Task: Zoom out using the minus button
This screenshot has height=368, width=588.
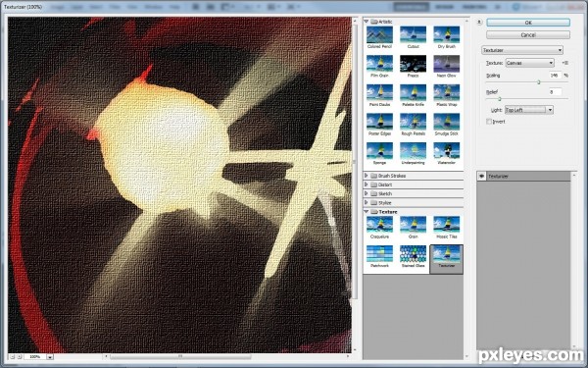Action: click(x=12, y=356)
